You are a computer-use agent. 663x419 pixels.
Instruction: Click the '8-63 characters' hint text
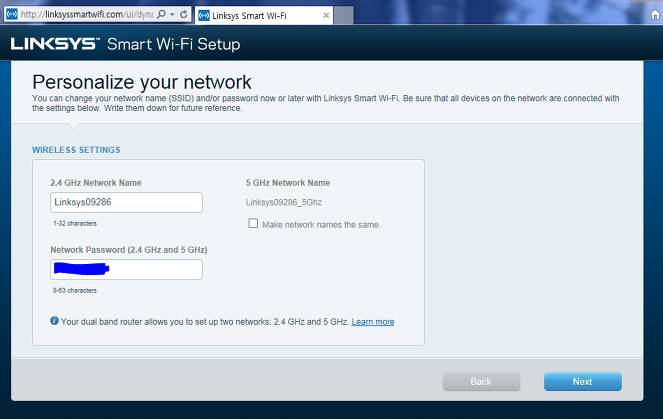75,290
